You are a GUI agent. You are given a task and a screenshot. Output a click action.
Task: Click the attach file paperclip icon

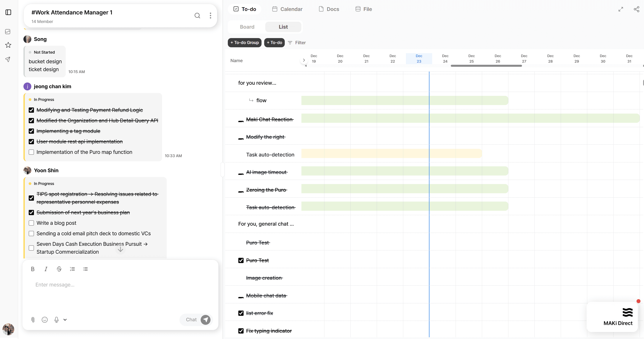[33, 320]
